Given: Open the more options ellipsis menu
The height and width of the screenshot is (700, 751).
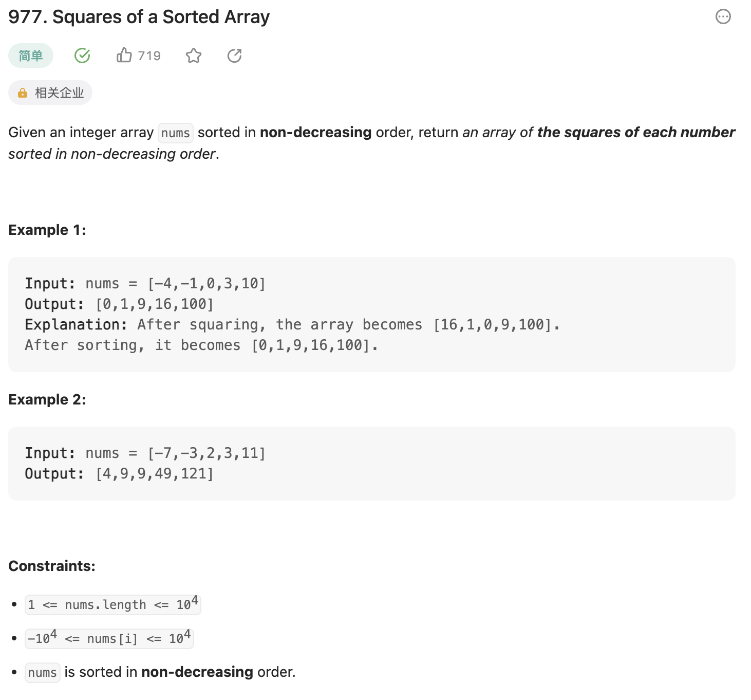Looking at the screenshot, I should 723,17.
